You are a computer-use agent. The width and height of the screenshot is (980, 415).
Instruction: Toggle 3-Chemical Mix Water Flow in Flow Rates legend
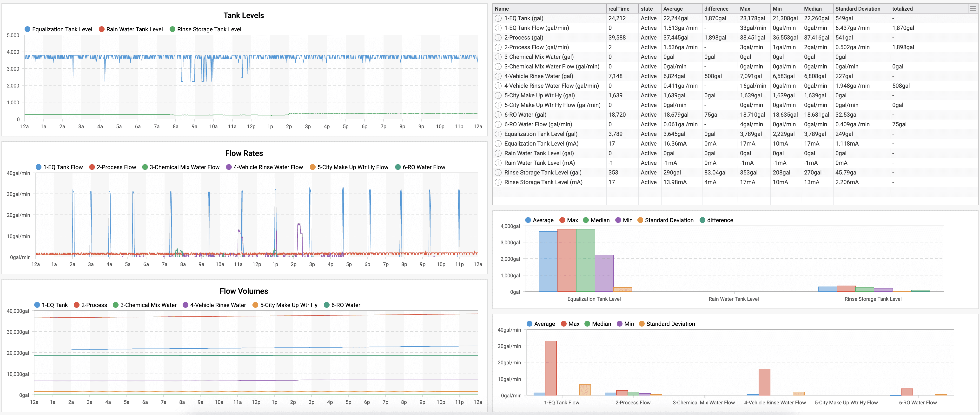click(181, 167)
